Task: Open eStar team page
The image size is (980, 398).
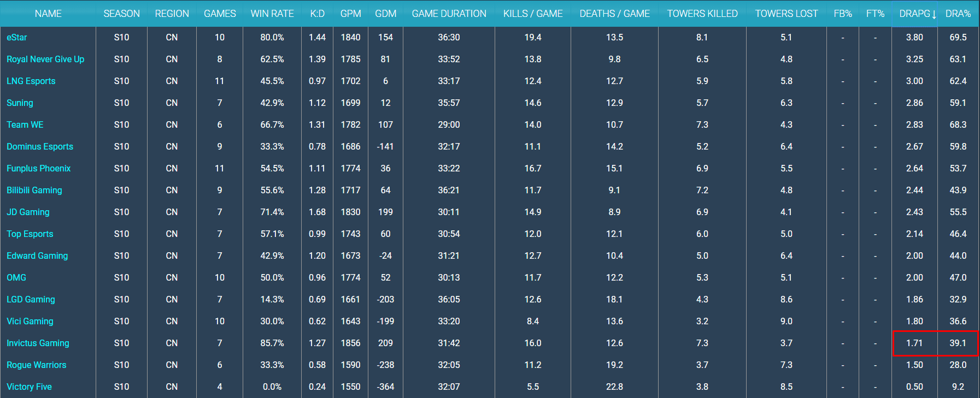Action: (x=16, y=37)
